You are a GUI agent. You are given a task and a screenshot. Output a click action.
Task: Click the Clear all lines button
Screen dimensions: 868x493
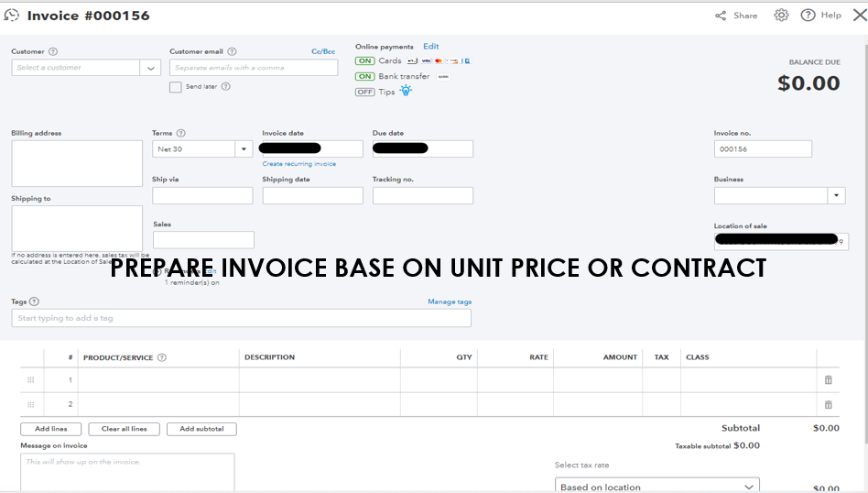click(124, 429)
